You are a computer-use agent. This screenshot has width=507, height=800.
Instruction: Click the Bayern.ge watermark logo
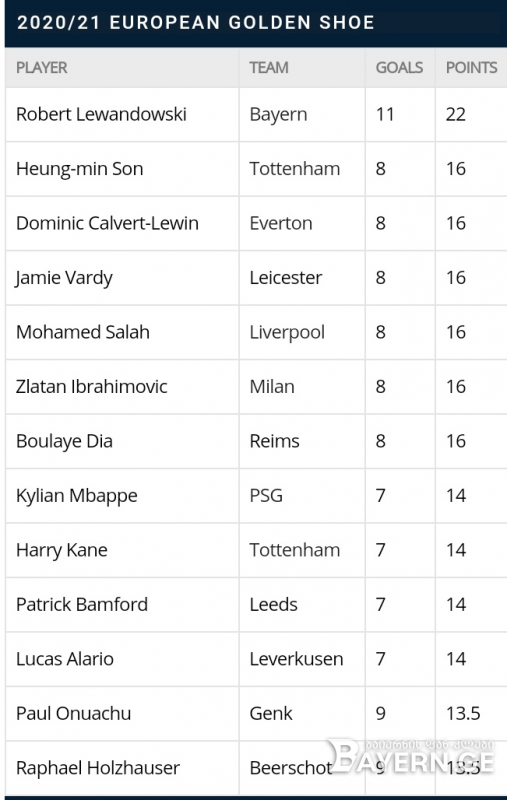coord(411,757)
